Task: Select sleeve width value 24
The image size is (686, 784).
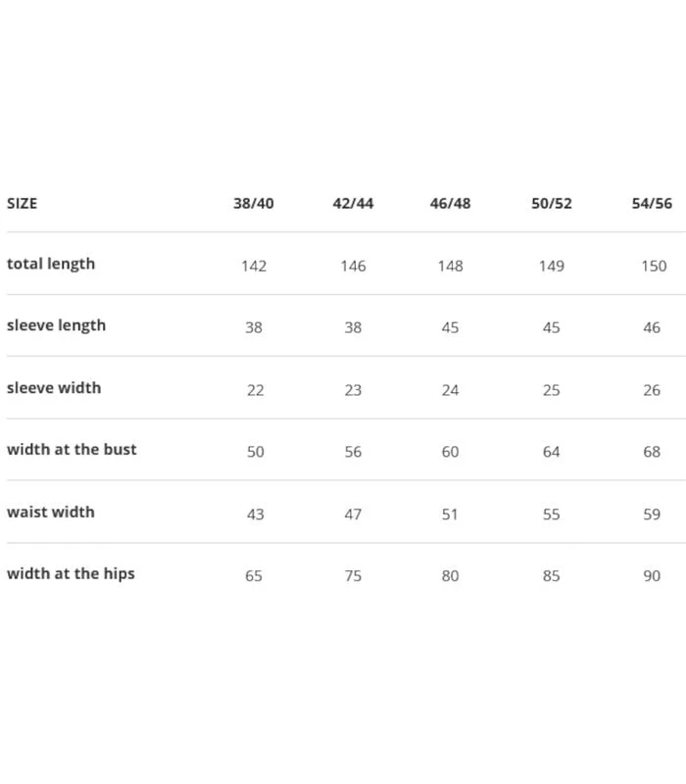Action: (x=450, y=390)
